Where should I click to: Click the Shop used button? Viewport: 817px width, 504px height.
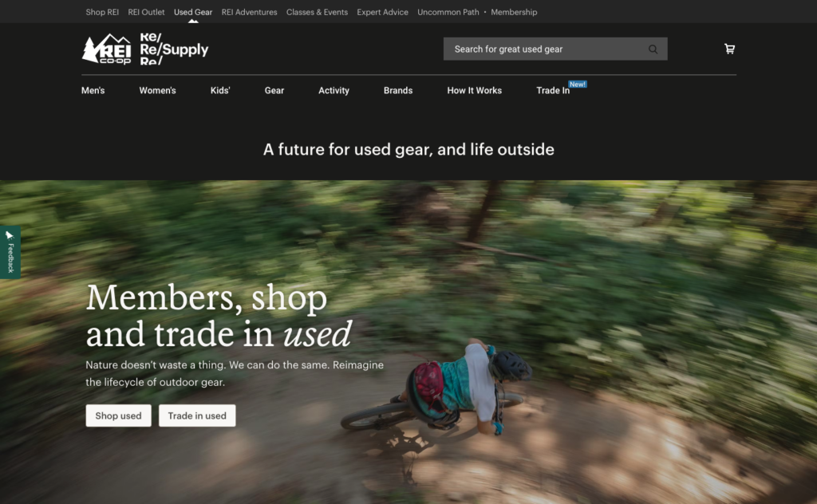tap(118, 415)
